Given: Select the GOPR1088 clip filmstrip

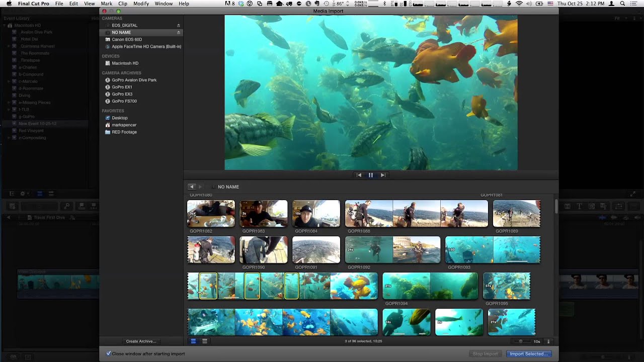Looking at the screenshot, I should click(x=417, y=214).
